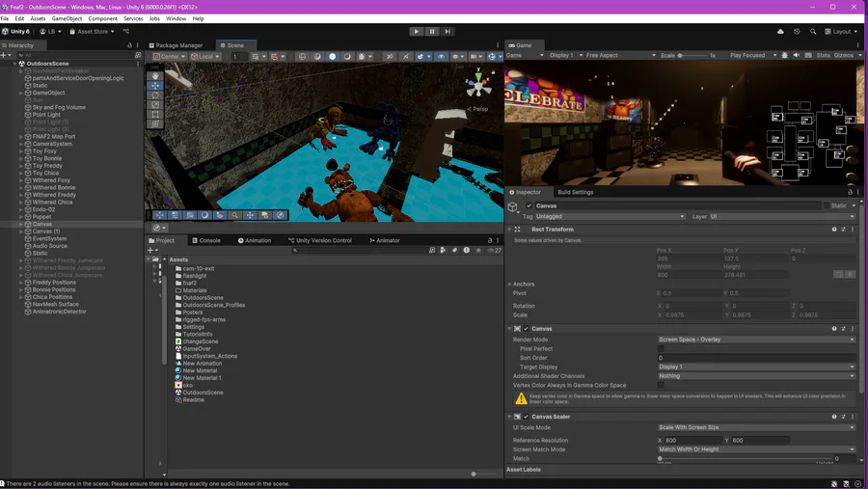Open Free Aspect dropdown in Game view
This screenshot has width=868, height=489.
pyautogui.click(x=620, y=55)
